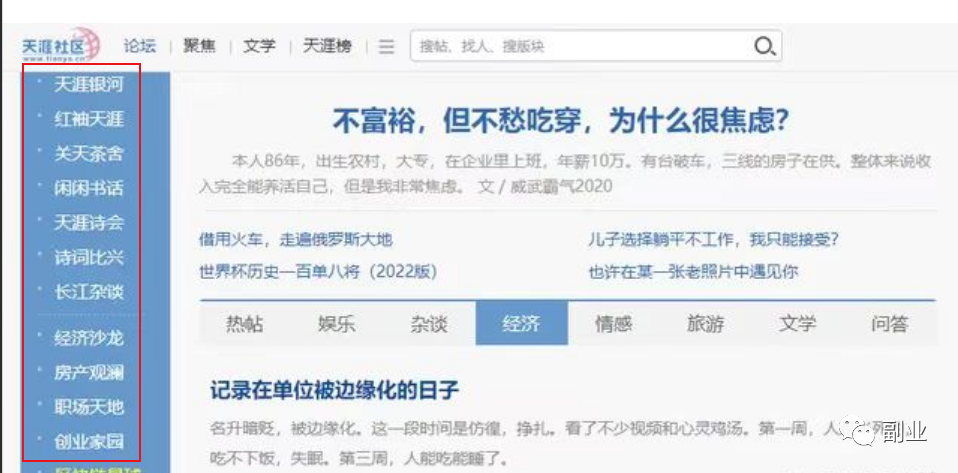Click the Tianya community logo
Viewport: 958px width, 473px height.
(x=62, y=46)
